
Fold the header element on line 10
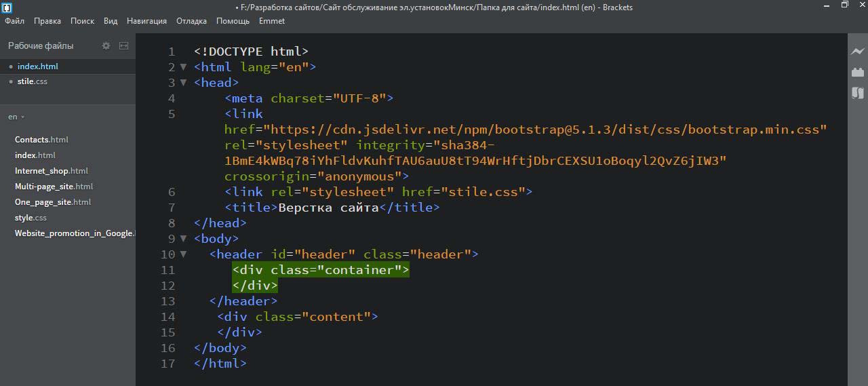(183, 254)
